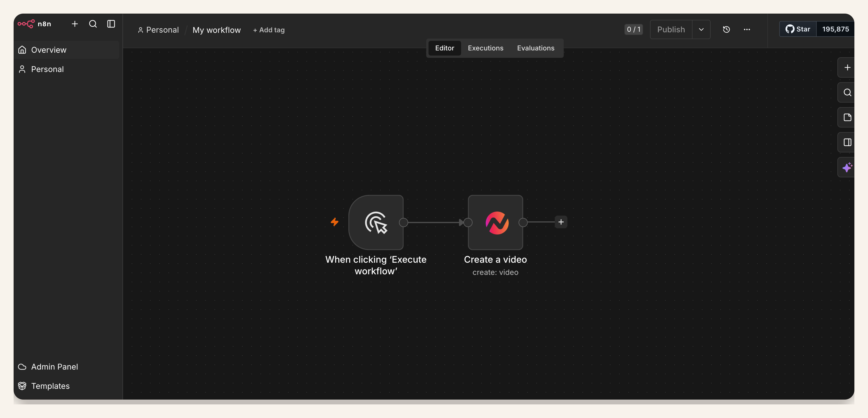Click the 'create: video' subtitle
The height and width of the screenshot is (418, 868).
click(495, 273)
